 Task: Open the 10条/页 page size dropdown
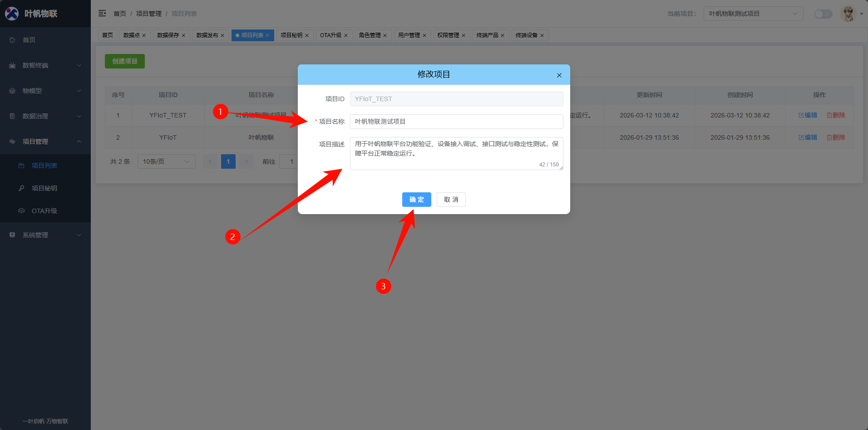pyautogui.click(x=166, y=161)
